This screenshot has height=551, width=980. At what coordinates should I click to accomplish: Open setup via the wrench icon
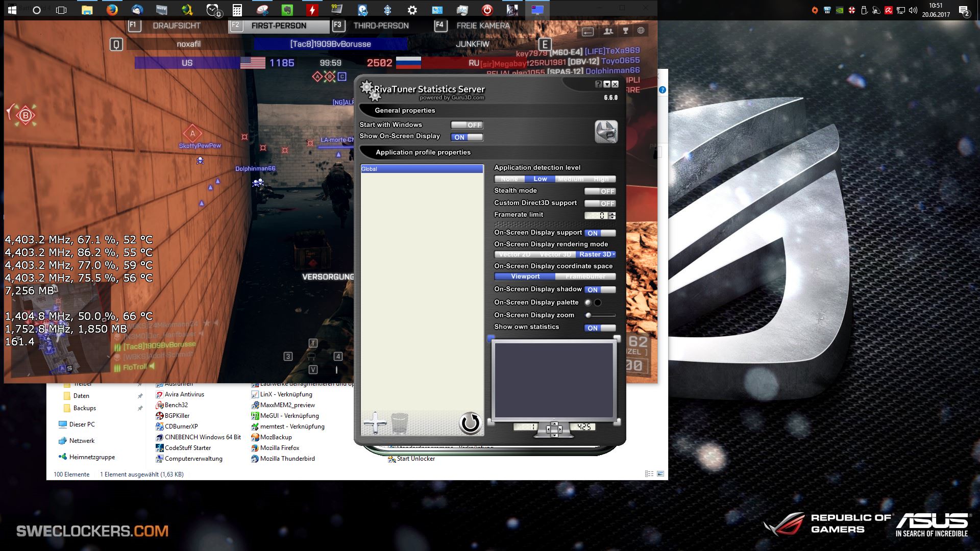click(606, 132)
